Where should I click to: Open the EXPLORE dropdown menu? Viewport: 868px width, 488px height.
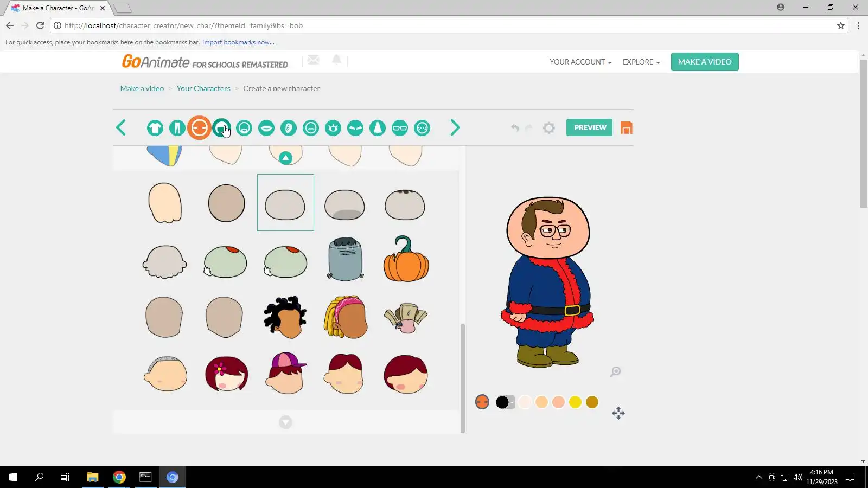pos(641,62)
